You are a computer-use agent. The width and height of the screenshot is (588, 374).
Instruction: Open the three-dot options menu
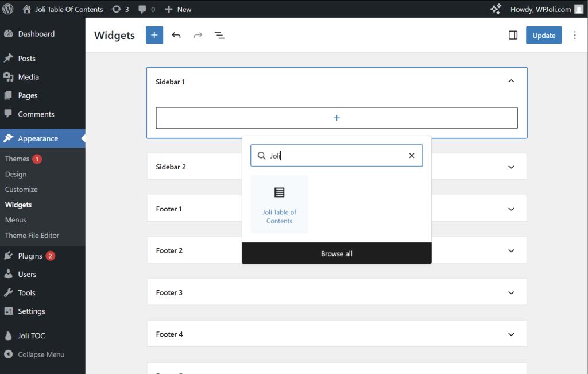click(575, 36)
